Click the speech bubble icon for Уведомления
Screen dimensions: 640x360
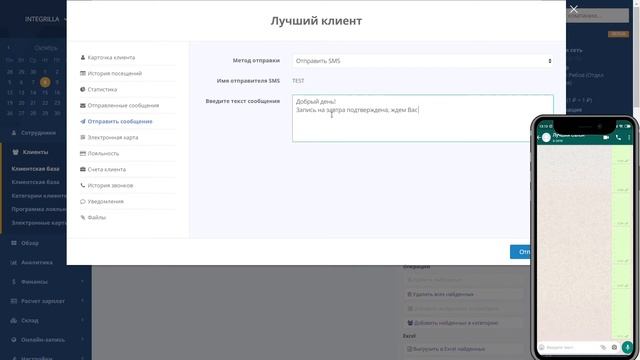point(83,201)
